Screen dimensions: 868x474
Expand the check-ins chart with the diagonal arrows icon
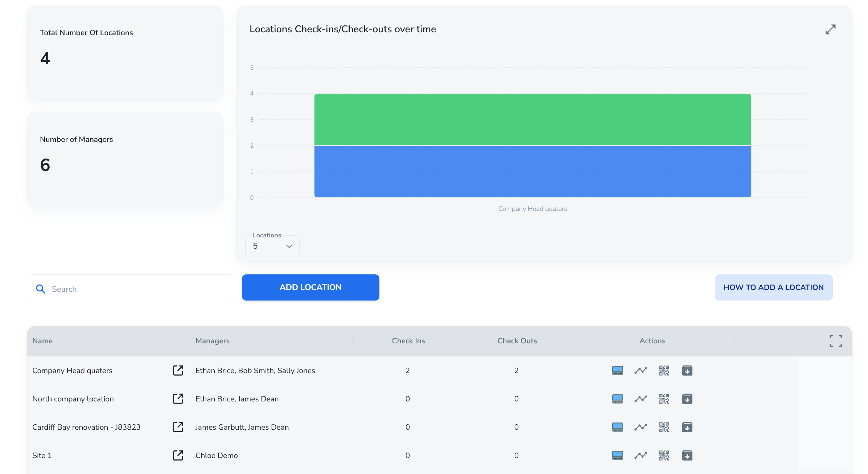[830, 29]
